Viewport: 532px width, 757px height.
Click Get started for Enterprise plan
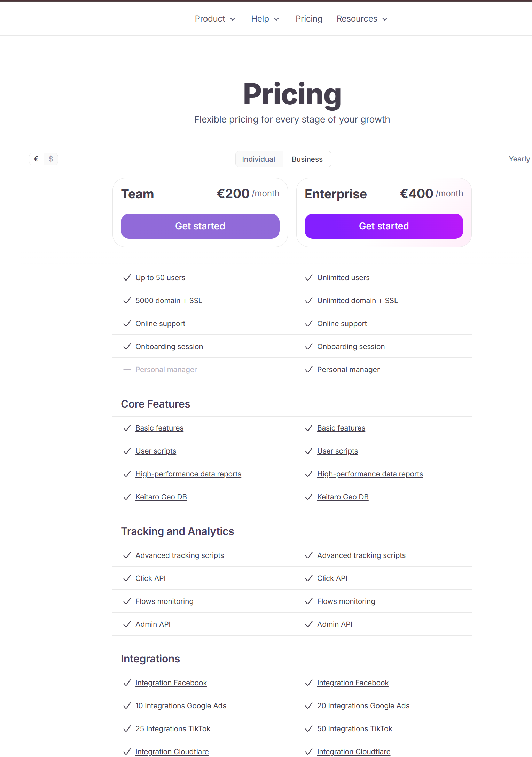(384, 226)
